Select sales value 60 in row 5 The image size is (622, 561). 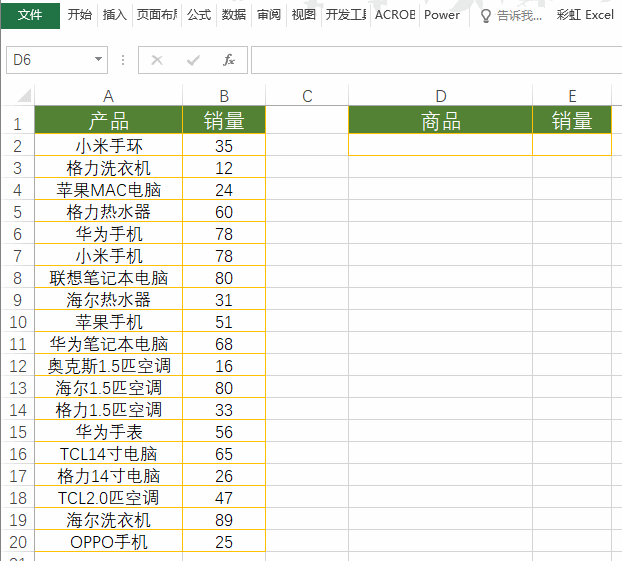[224, 212]
